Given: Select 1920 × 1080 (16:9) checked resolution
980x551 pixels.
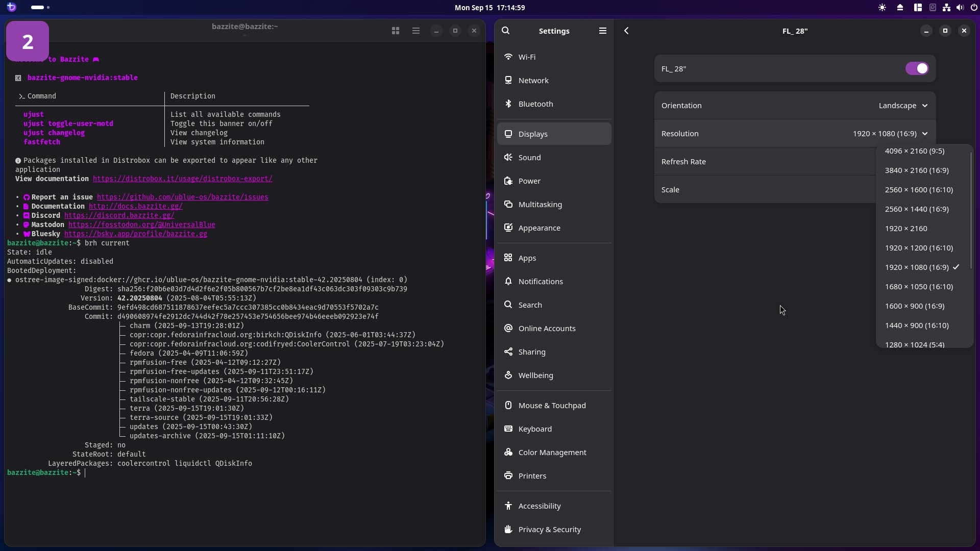Looking at the screenshot, I should pyautogui.click(x=917, y=267).
